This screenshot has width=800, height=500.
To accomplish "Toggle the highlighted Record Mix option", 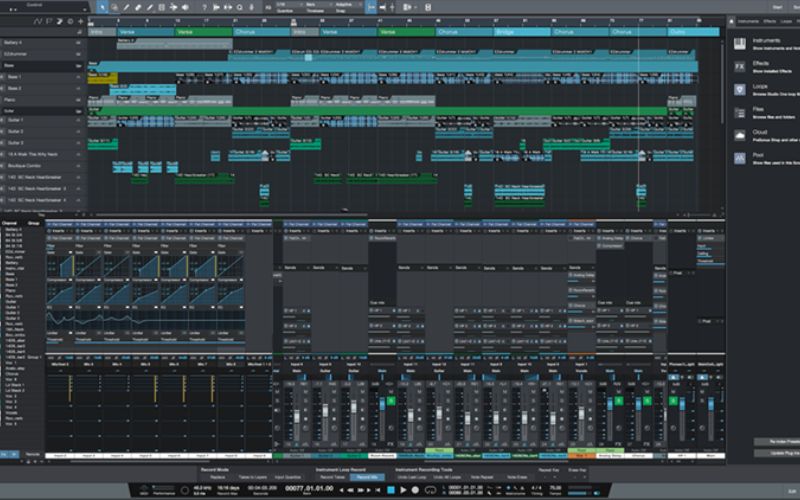I will coord(365,477).
